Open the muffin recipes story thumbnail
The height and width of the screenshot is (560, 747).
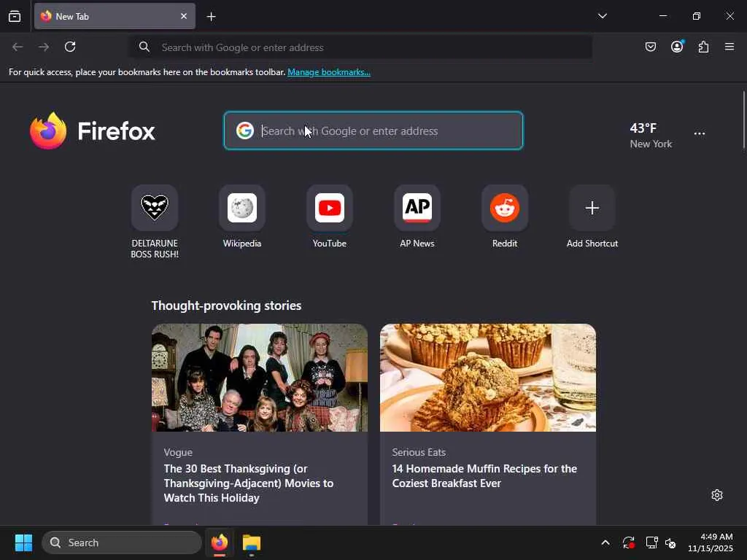click(488, 378)
